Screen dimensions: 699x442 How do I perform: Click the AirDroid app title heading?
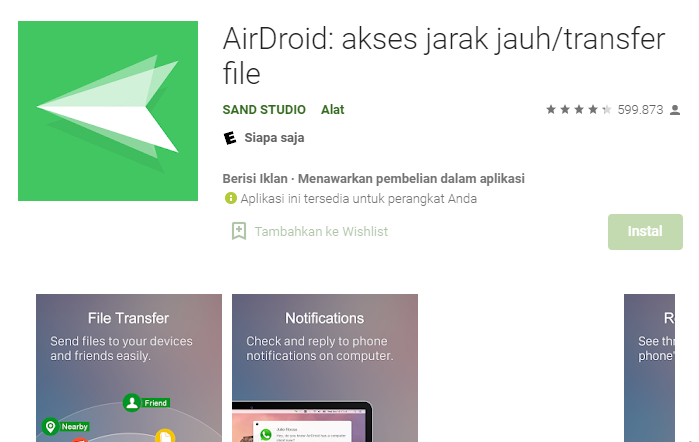coord(443,56)
